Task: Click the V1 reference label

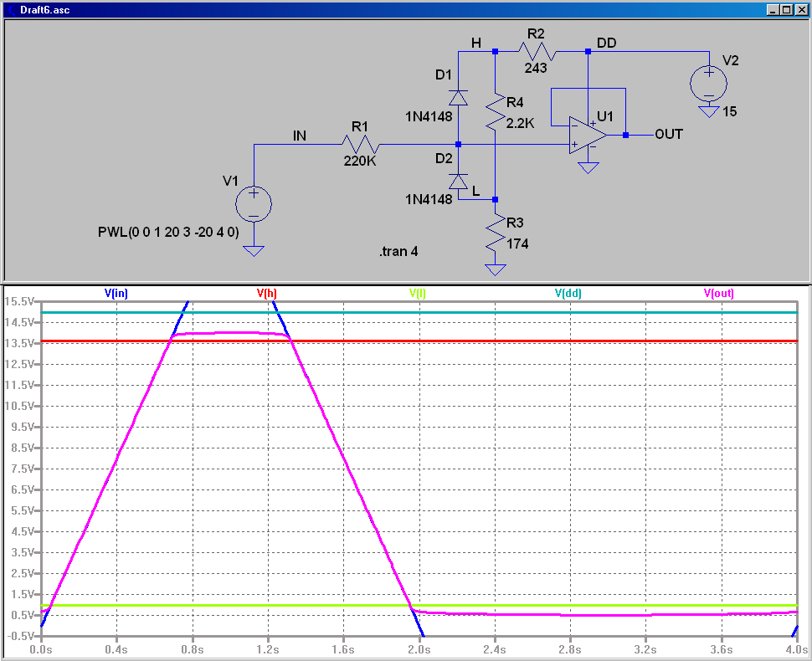Action: coord(230,181)
